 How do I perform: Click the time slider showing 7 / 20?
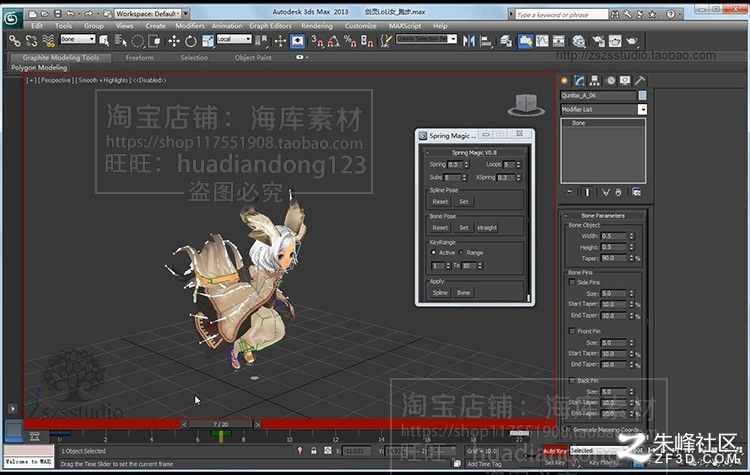tap(221, 424)
